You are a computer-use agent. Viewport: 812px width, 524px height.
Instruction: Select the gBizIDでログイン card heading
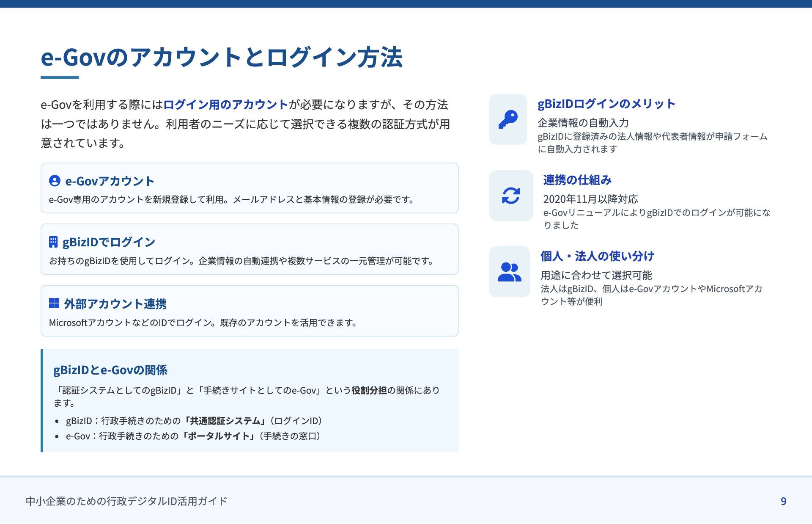tap(109, 242)
